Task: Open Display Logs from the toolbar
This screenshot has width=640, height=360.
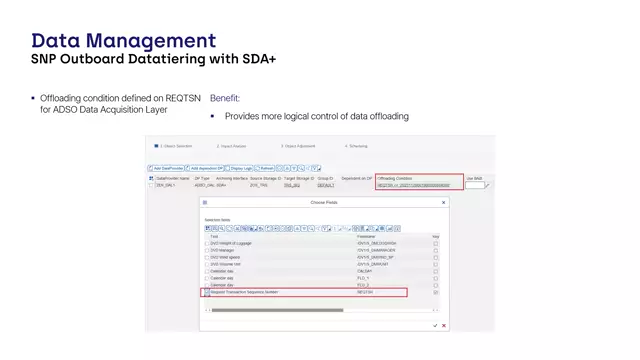Action: 239,168
